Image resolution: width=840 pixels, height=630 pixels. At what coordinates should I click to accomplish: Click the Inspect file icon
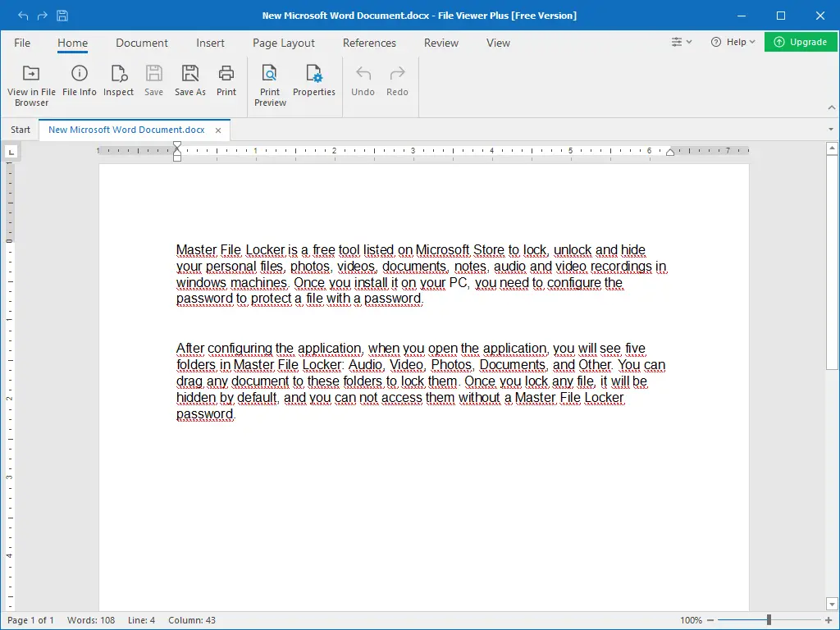pyautogui.click(x=118, y=80)
